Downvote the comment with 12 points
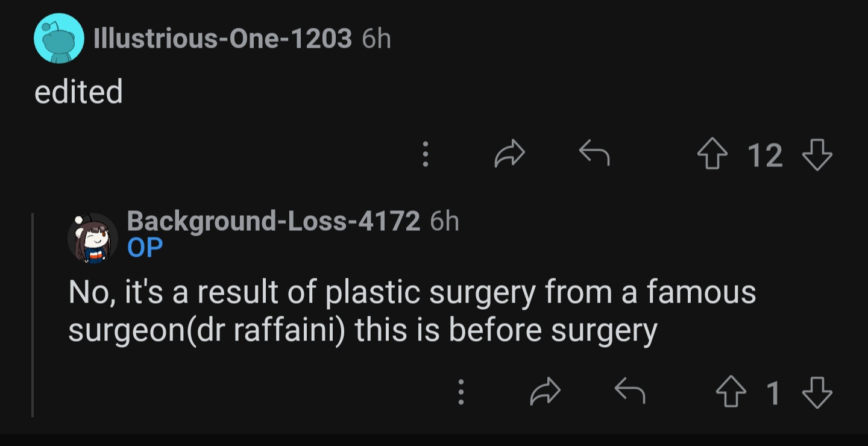Viewport: 868px width, 446px height. point(817,155)
